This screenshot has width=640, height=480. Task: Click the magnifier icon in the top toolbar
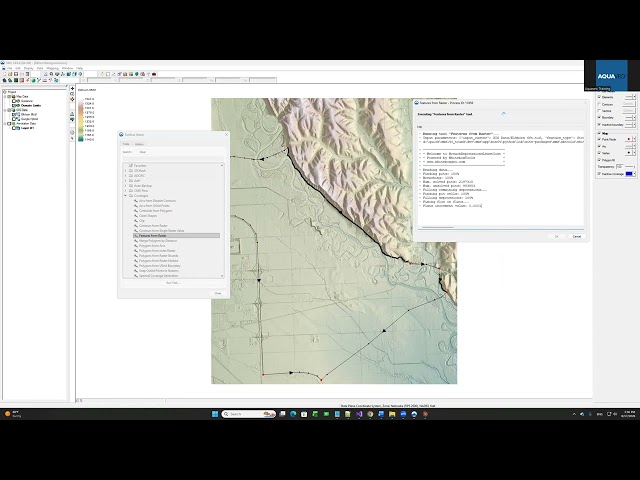coord(51,74)
